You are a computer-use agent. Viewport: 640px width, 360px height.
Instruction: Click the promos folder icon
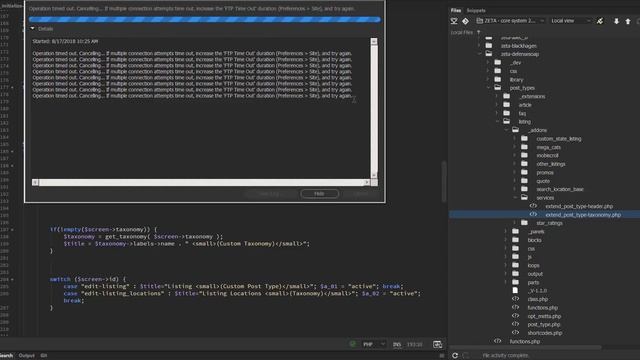click(524, 172)
